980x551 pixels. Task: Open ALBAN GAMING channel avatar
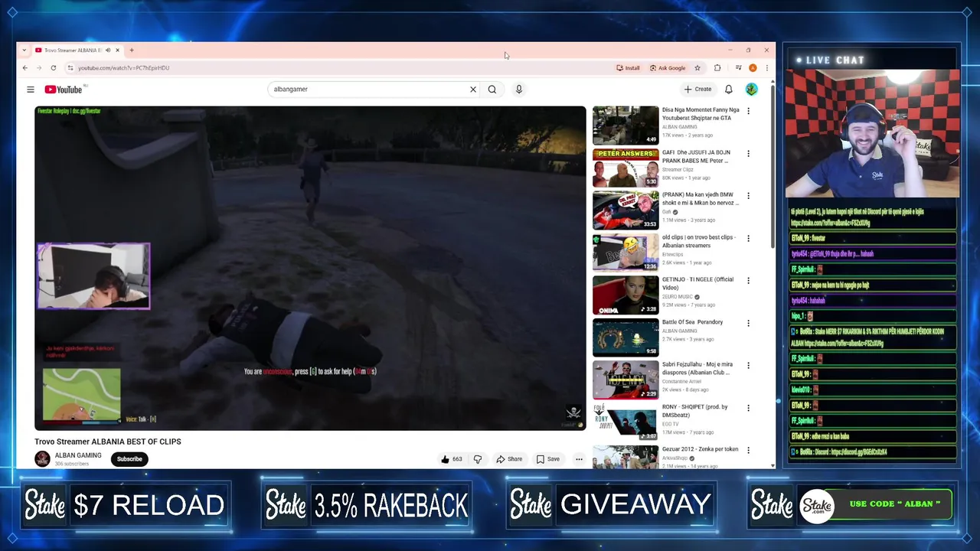42,459
